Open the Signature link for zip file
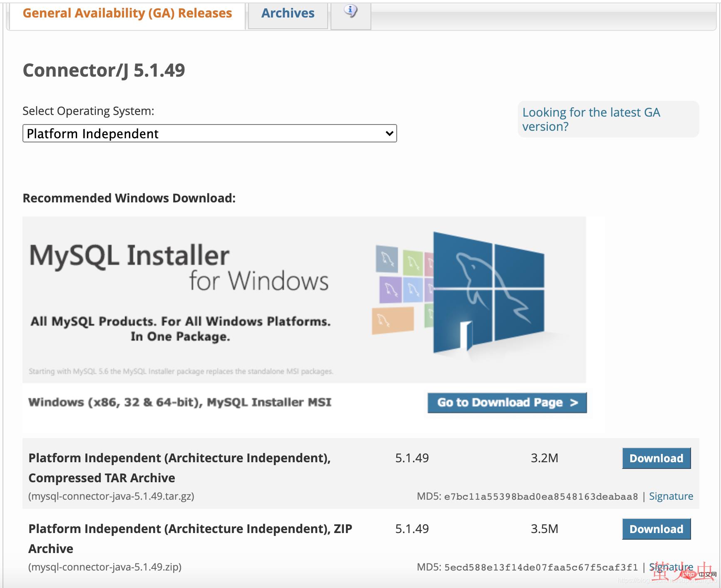This screenshot has width=721, height=588. pos(671,567)
